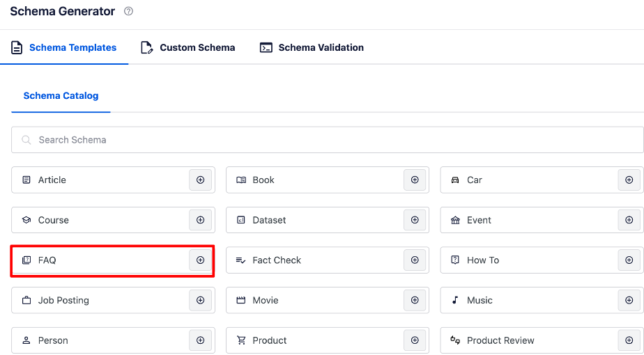Choose the Music schema template
The width and height of the screenshot is (644, 355).
click(542, 301)
